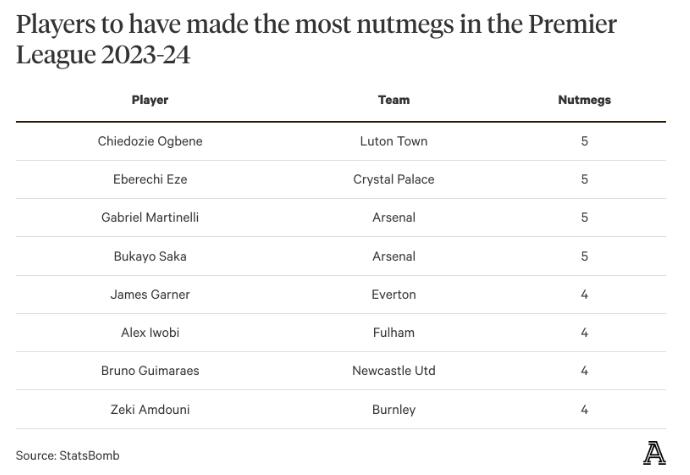This screenshot has height=475, width=690.
Task: Click Bukayo Saka in the table
Action: tap(150, 256)
